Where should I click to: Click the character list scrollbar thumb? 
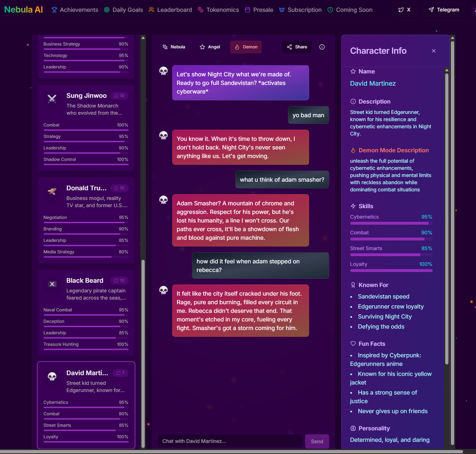tap(143, 354)
